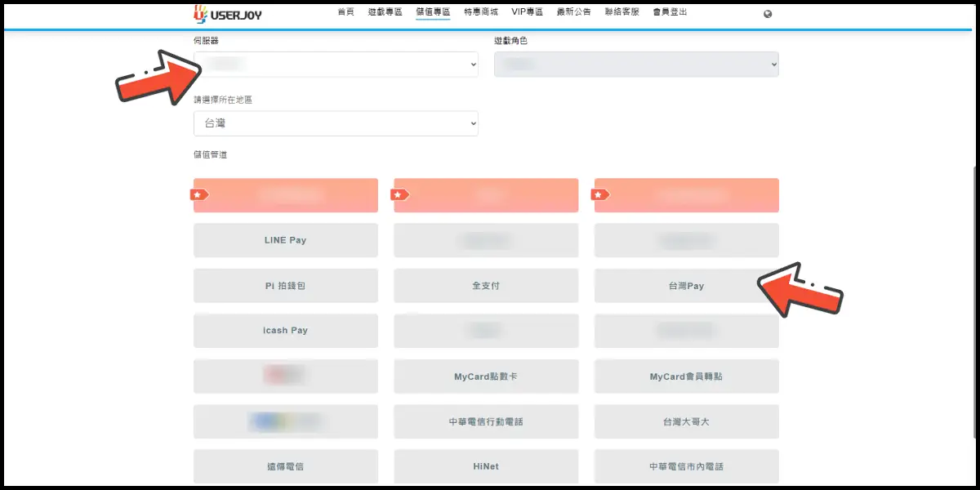
Task: Open the 遊戲角色 character dropdown
Action: [636, 65]
